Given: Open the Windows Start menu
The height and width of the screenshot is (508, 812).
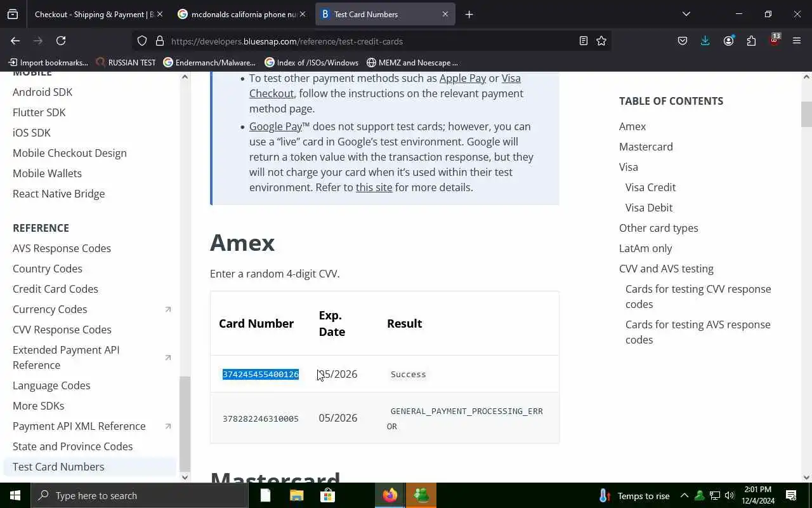Looking at the screenshot, I should (15, 495).
